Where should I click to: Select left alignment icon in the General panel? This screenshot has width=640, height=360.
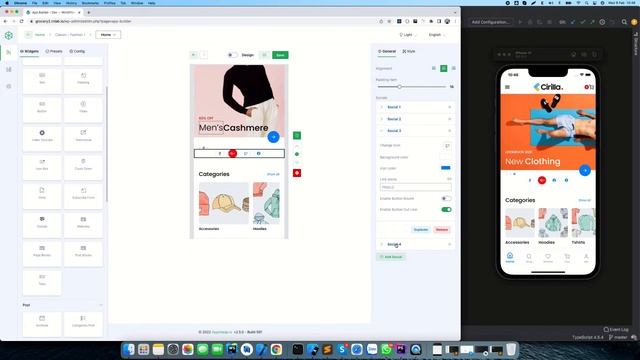434,69
